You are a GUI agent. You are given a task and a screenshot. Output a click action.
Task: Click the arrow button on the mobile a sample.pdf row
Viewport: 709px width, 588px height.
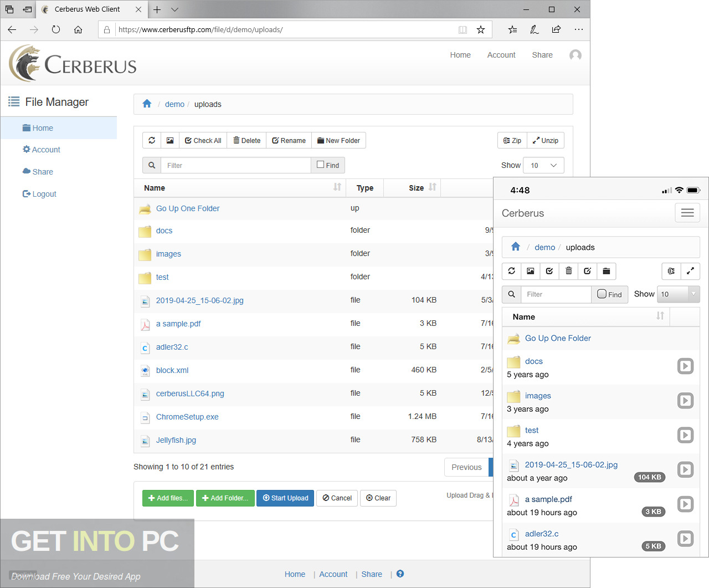[686, 504]
